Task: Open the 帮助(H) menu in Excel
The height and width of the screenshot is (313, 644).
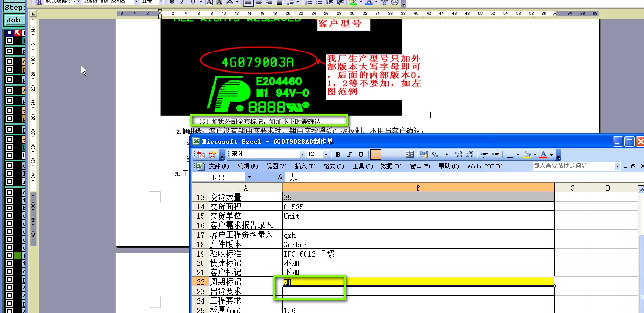Action: pyautogui.click(x=448, y=166)
